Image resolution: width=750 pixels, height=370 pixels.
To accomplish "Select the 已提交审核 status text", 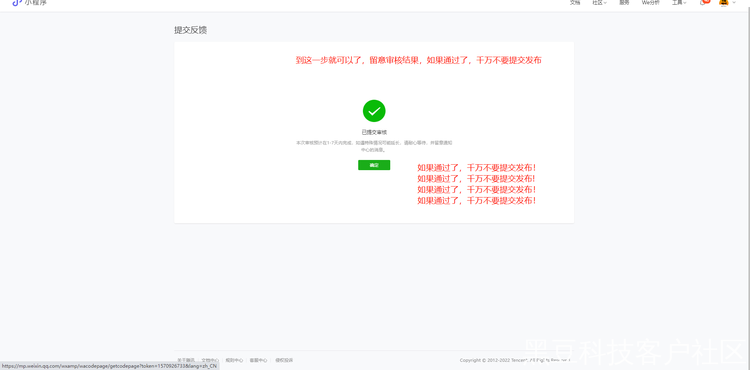I will (374, 132).
